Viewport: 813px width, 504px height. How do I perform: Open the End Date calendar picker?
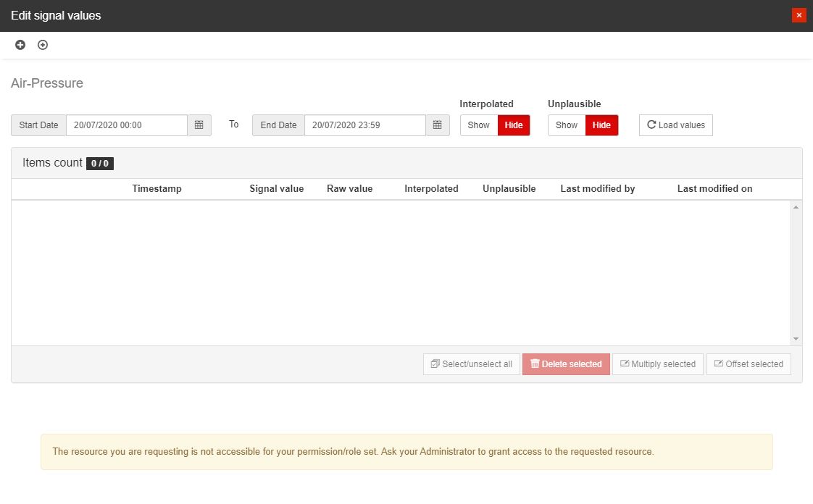tap(437, 125)
